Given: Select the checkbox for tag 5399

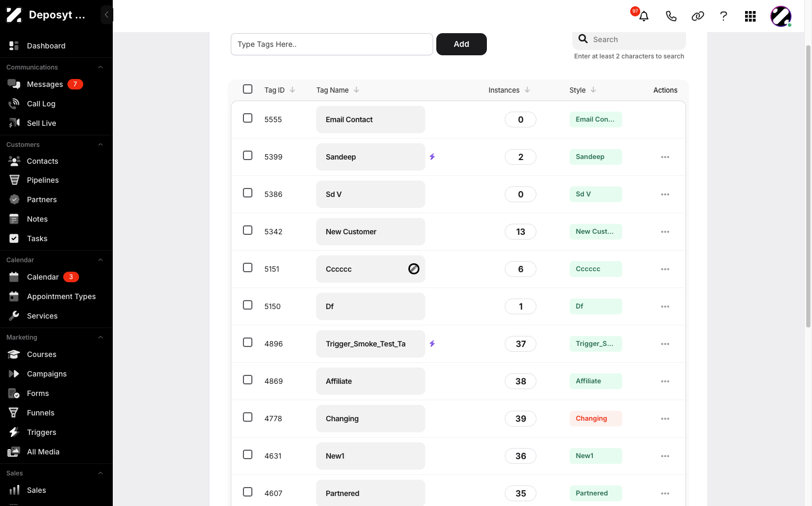Looking at the screenshot, I should click(x=248, y=155).
